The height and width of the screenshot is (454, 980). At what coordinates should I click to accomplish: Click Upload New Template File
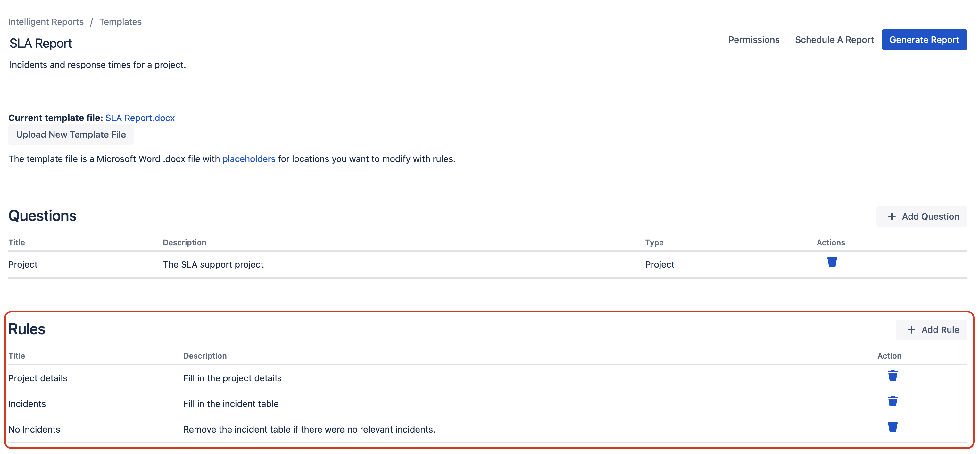click(x=71, y=134)
